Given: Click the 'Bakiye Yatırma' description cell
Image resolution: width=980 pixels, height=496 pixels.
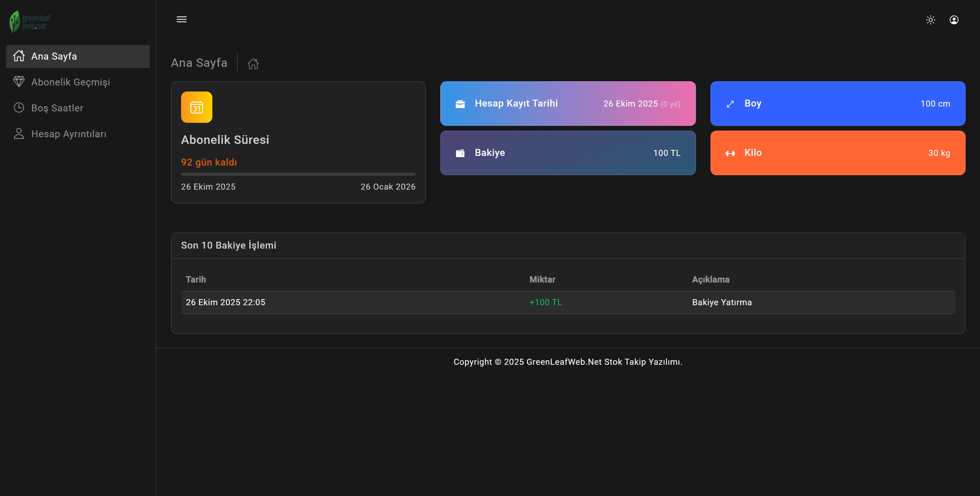Looking at the screenshot, I should point(722,302).
